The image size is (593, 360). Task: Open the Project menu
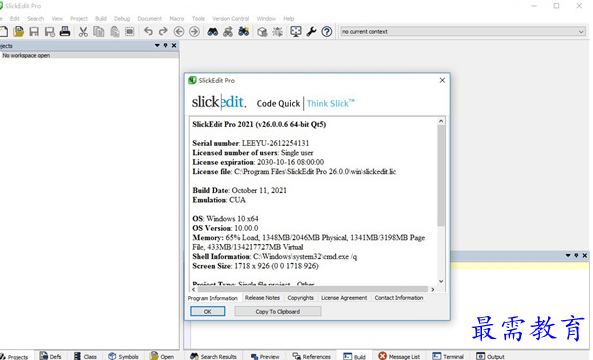click(x=79, y=19)
